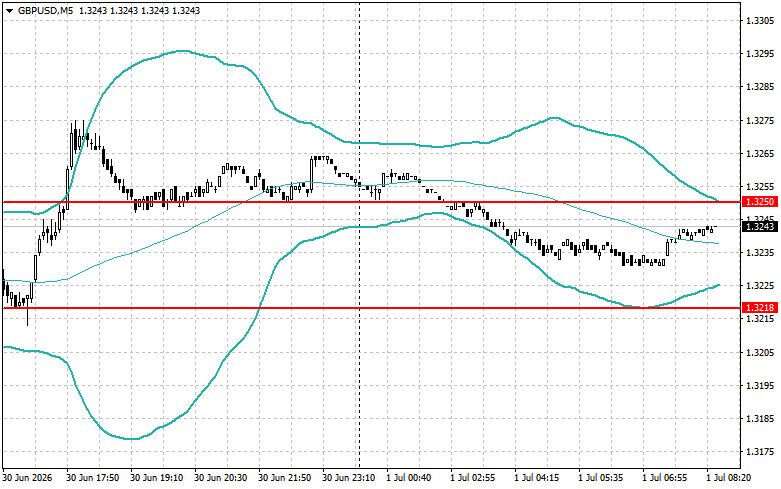Viewport: 781px width, 489px height.
Task: Open the chart menu triangle beside GBPUSD
Action: (9, 10)
